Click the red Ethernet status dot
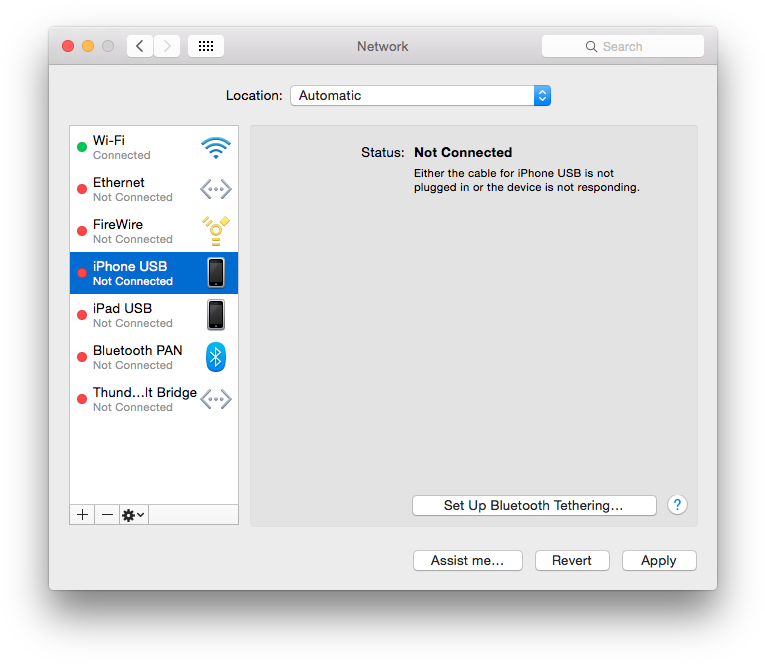The width and height of the screenshot is (765, 664). [x=82, y=189]
